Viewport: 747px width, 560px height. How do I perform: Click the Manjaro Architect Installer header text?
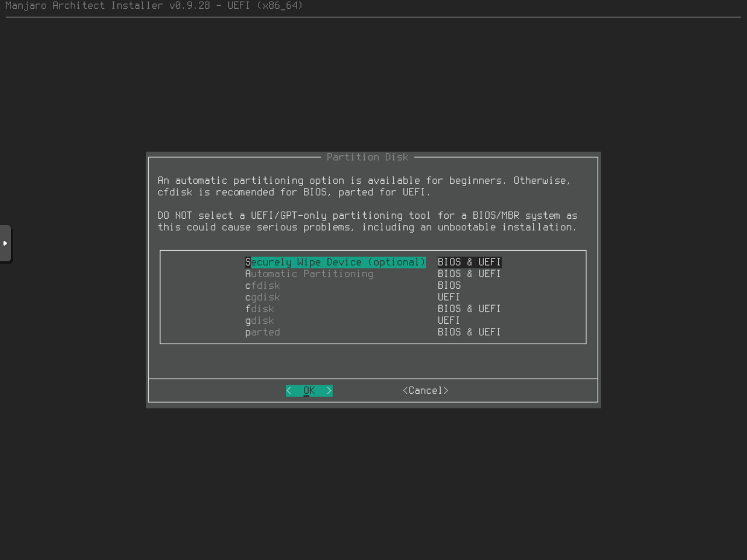(x=153, y=5)
